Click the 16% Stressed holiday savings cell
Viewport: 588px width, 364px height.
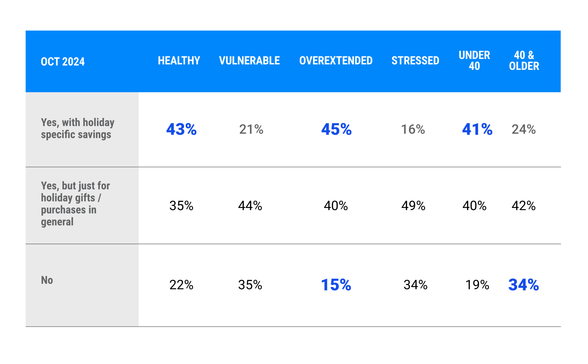coord(413,129)
